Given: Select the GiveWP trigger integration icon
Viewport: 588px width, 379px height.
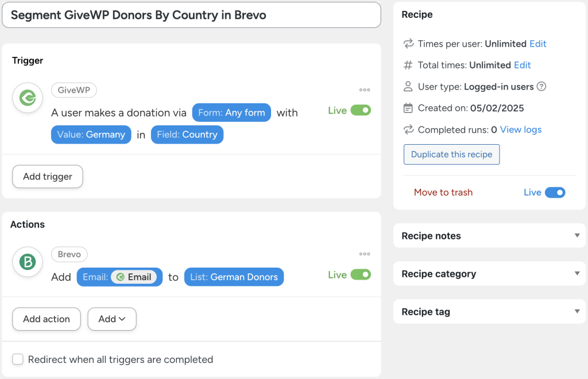Looking at the screenshot, I should 27,98.
